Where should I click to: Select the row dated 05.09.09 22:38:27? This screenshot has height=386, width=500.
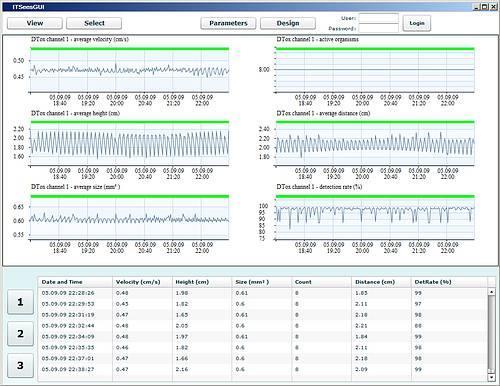click(x=263, y=370)
